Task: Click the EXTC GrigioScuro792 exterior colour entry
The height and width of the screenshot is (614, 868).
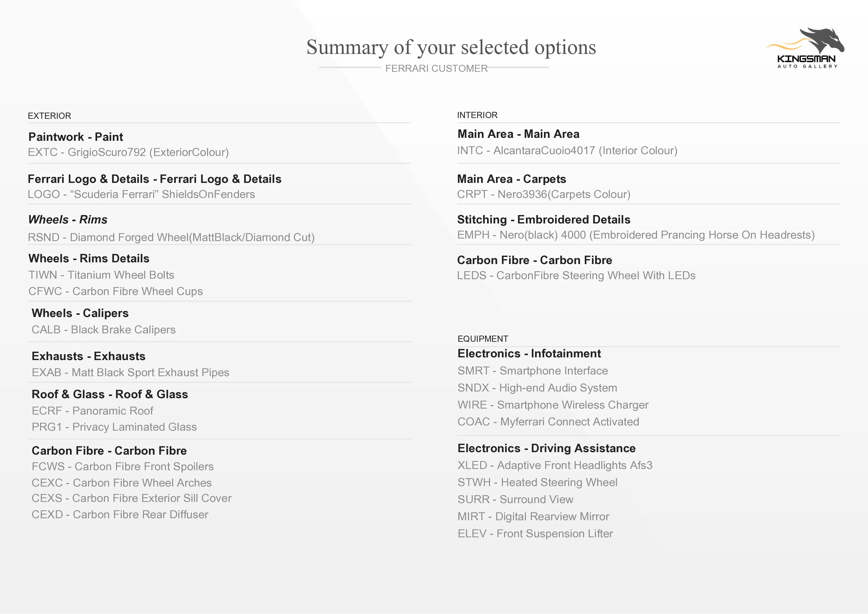Action: [x=128, y=152]
